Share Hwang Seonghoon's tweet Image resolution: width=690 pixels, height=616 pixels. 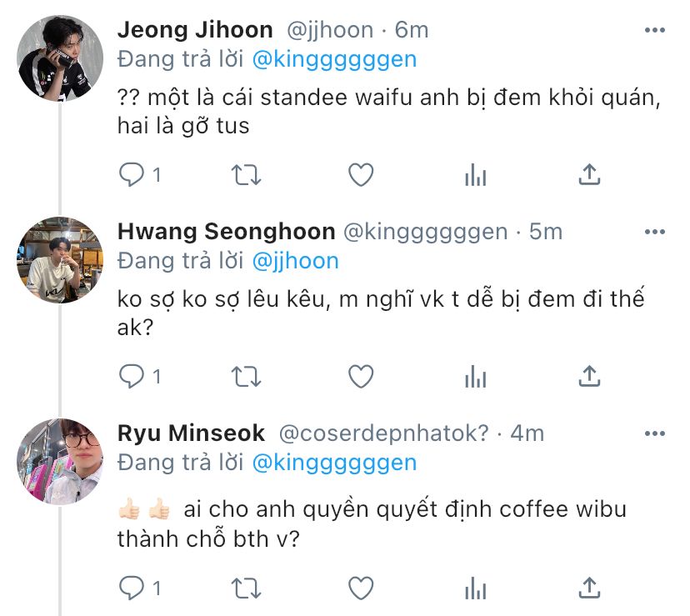point(589,376)
